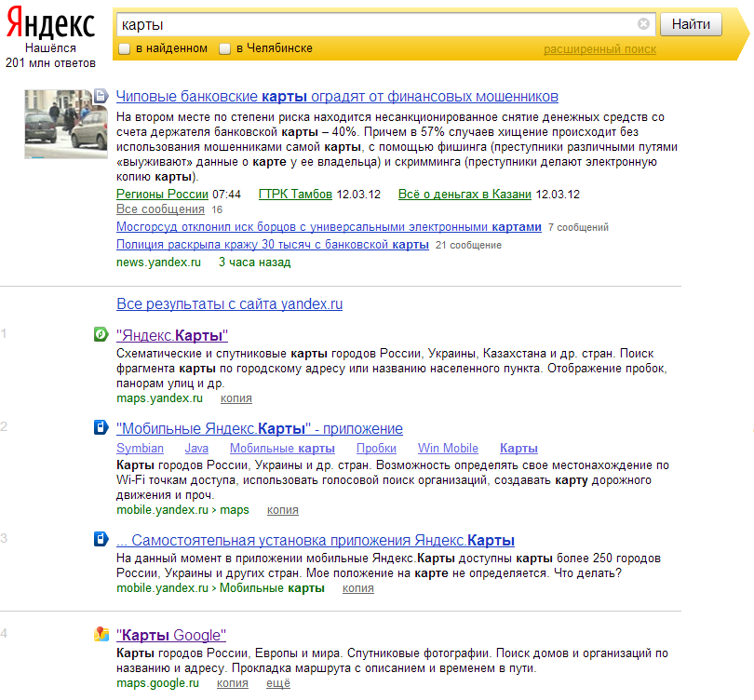
Task: Enable the "в найденном" checkbox
Action: point(124,48)
